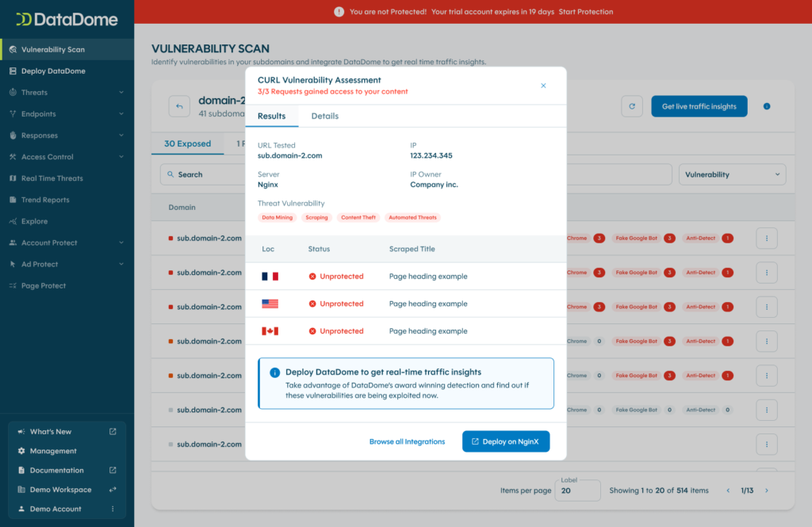
Task: Click the Demo Account user icon
Action: (21, 509)
